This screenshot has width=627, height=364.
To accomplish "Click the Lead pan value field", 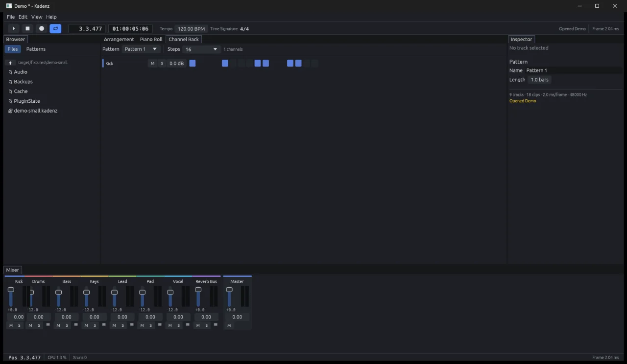I will point(122,317).
